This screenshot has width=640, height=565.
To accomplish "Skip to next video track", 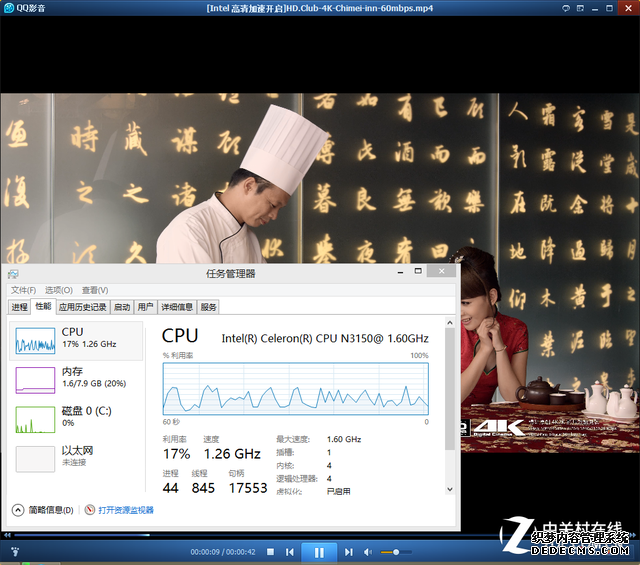I will (x=348, y=552).
